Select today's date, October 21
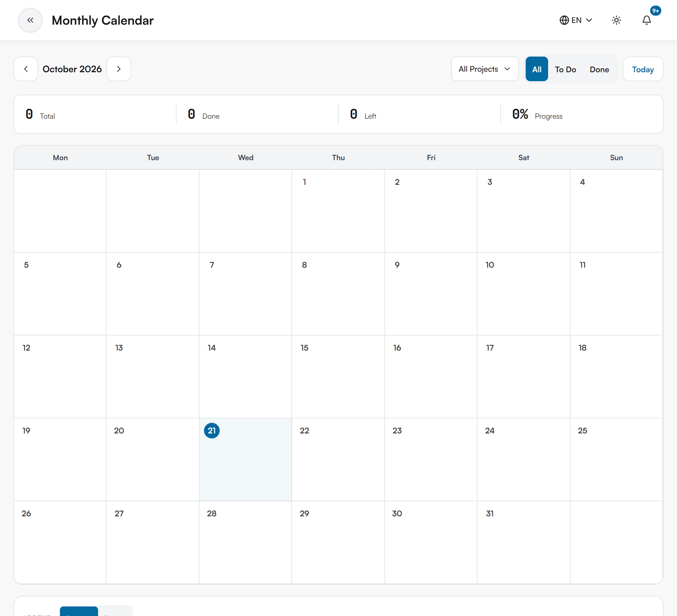Image resolution: width=677 pixels, height=616 pixels. (x=245, y=459)
